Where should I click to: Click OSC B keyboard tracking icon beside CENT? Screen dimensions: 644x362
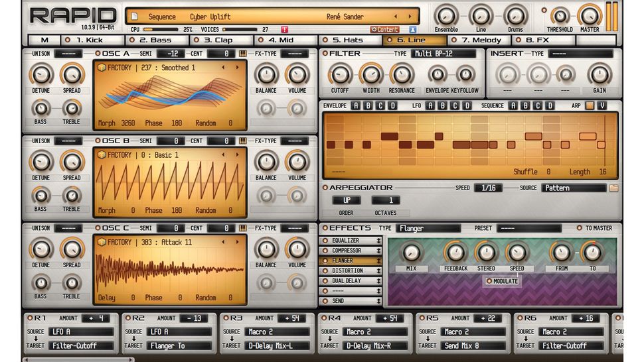tap(243, 141)
